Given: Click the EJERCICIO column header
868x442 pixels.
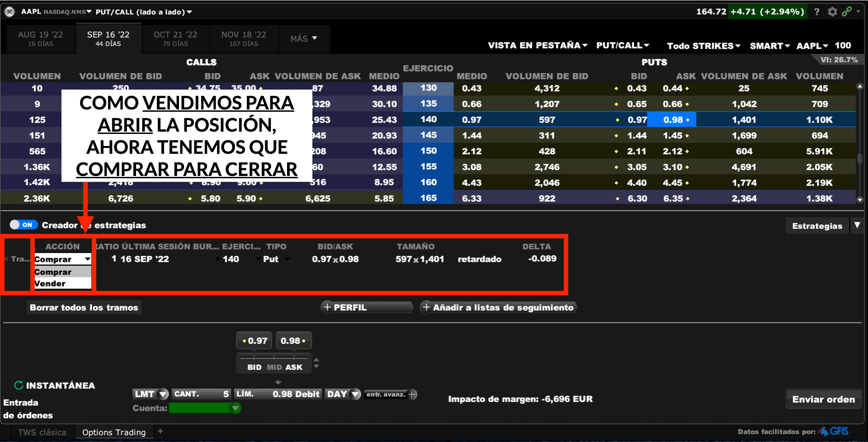Looking at the screenshot, I should (428, 68).
